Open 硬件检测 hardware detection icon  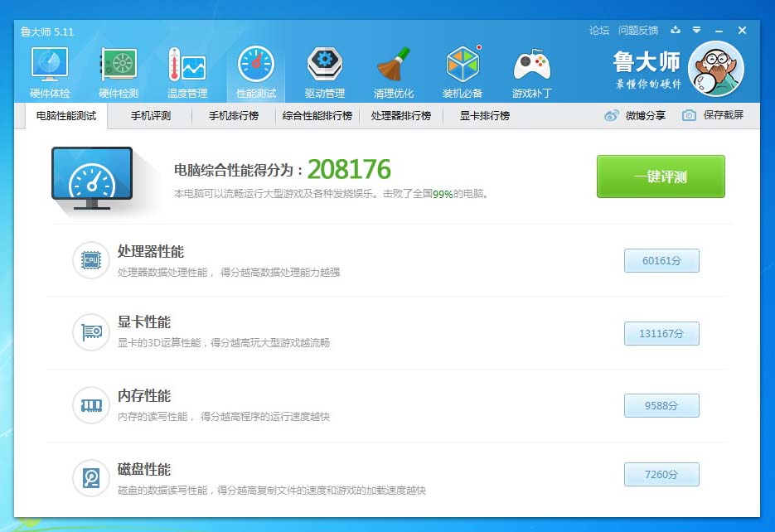coord(119,64)
